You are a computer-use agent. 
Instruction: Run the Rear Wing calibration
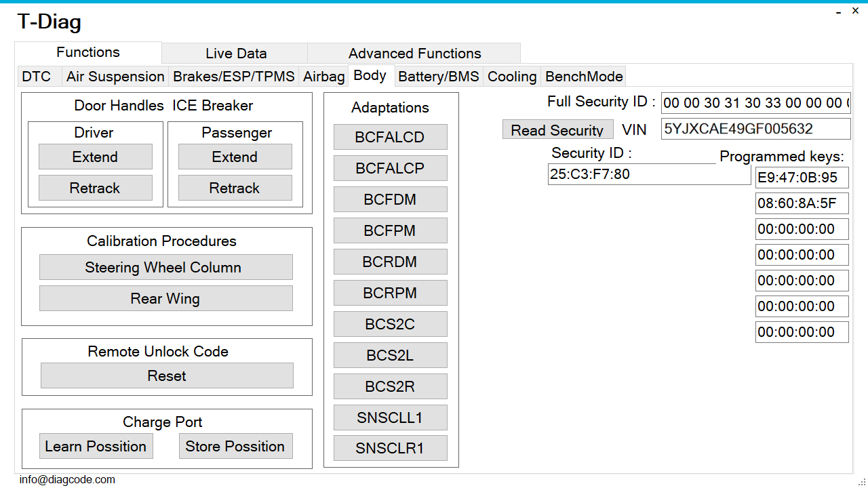pos(166,298)
